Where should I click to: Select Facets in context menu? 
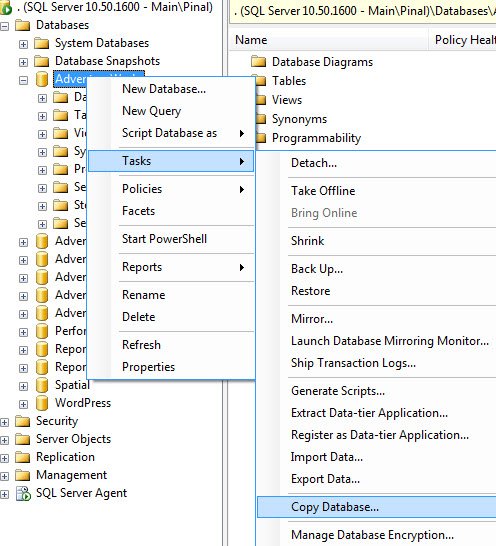[171, 211]
